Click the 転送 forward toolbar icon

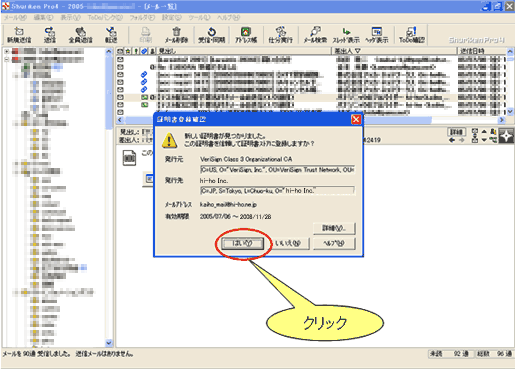(x=111, y=35)
